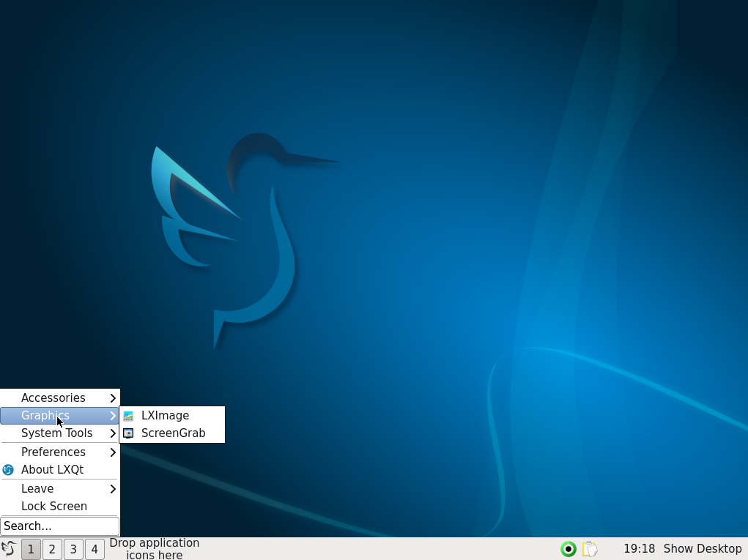This screenshot has width=748, height=560.
Task: Open the clipboard manager tray icon
Action: click(x=590, y=548)
